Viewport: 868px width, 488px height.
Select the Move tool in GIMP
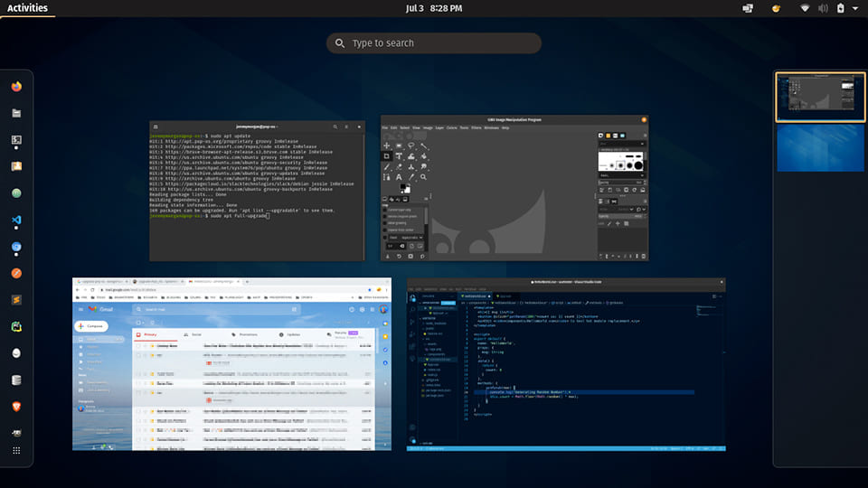pyautogui.click(x=386, y=145)
